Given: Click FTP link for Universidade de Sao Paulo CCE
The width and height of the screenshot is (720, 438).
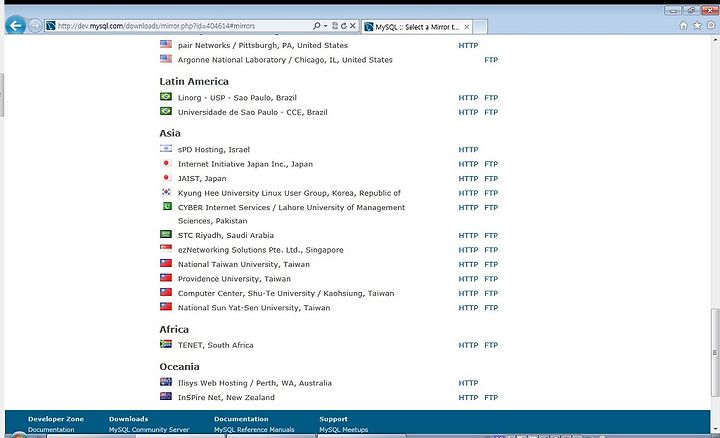Looking at the screenshot, I should [491, 112].
